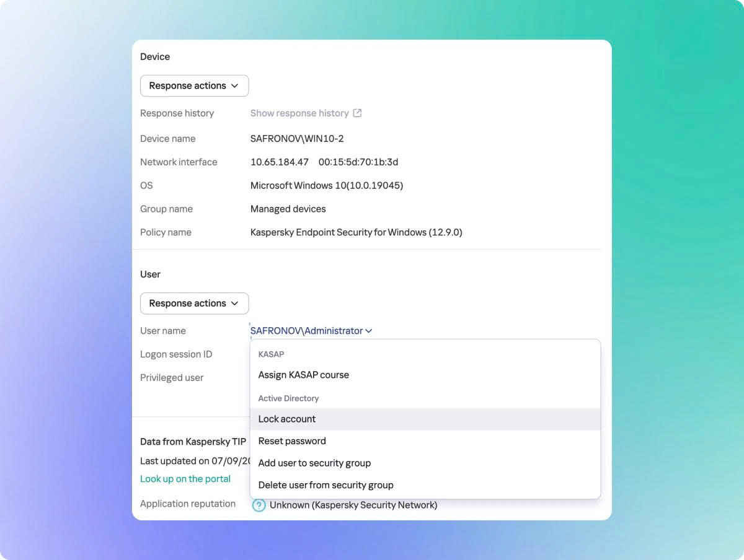
Task: Select Reset password option
Action: [x=425, y=441]
